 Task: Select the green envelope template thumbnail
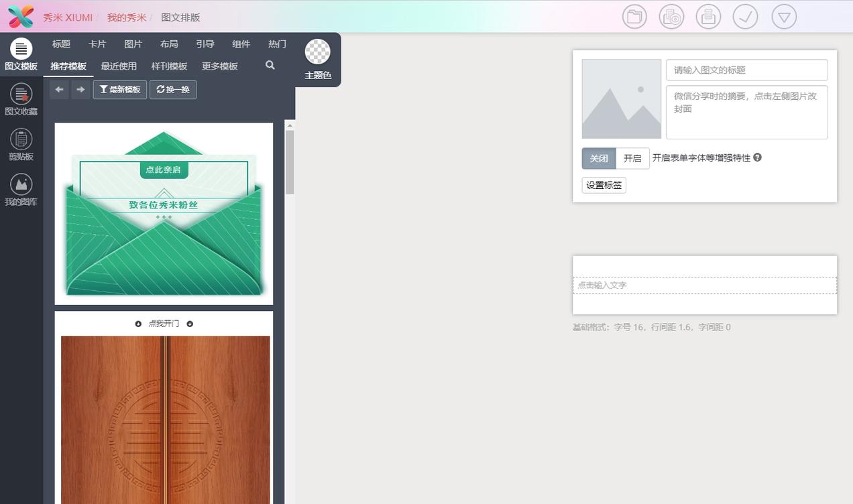point(164,214)
